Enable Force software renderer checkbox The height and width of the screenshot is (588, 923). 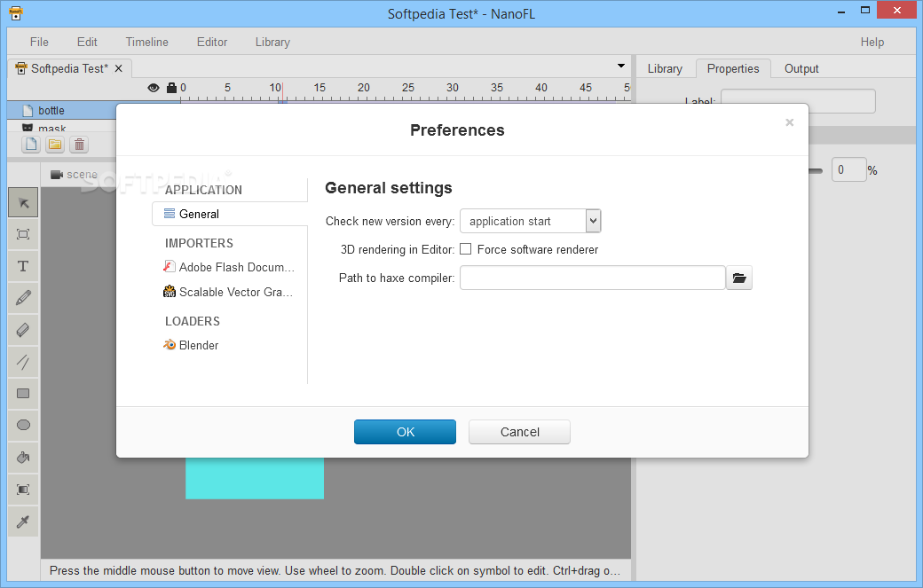pyautogui.click(x=466, y=248)
